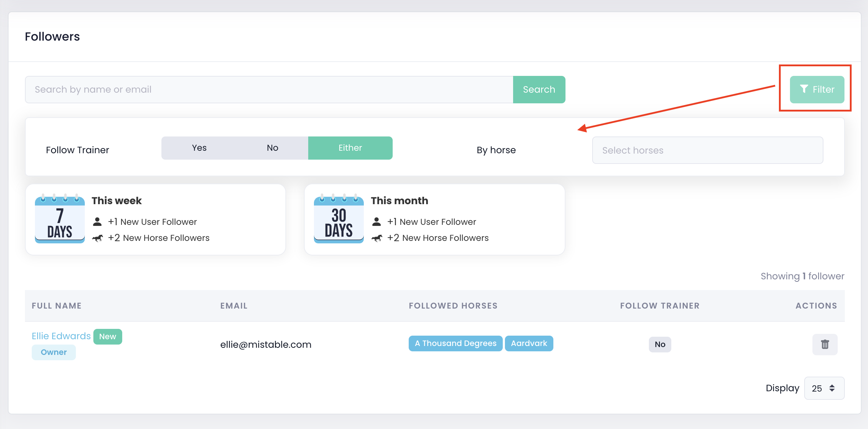Click the A Thousand Degrees horse tag
This screenshot has width=868, height=429.
pyautogui.click(x=455, y=343)
